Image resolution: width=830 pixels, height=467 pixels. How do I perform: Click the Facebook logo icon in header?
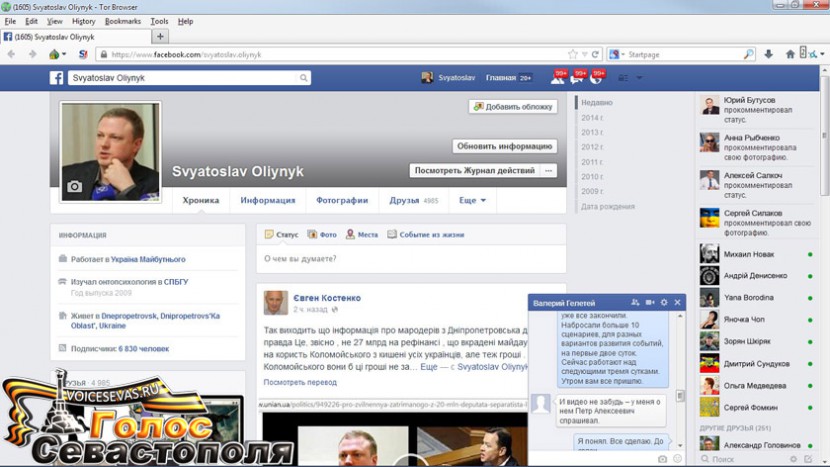pyautogui.click(x=57, y=77)
